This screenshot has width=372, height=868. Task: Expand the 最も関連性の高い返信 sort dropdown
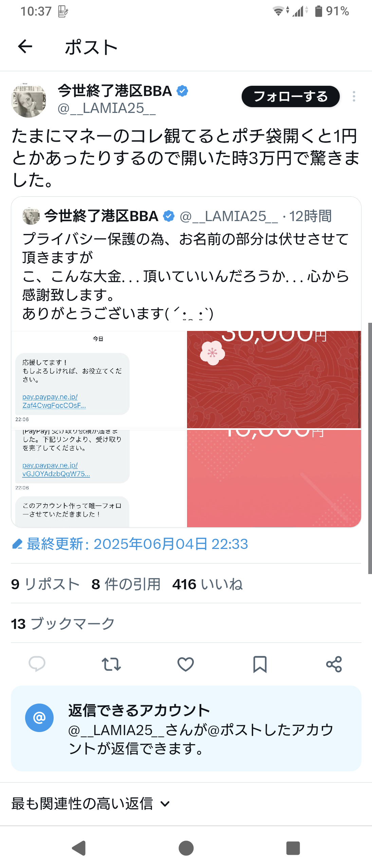point(91,804)
